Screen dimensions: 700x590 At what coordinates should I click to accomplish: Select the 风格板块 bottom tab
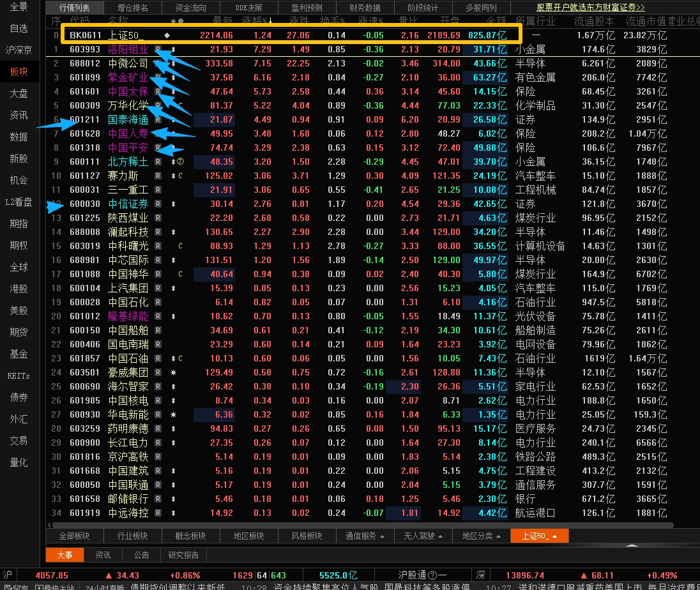click(307, 536)
